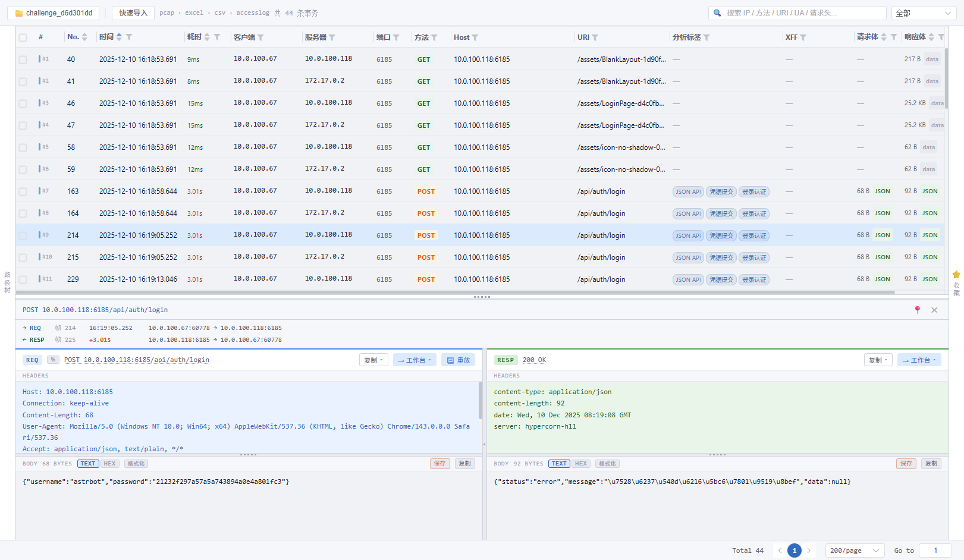
Task: Click 复制 to copy request body
Action: [x=465, y=464]
